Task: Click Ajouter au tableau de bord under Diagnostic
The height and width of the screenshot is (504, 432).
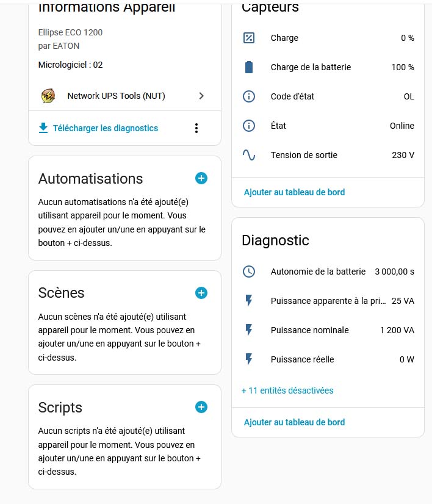Action: coord(294,422)
